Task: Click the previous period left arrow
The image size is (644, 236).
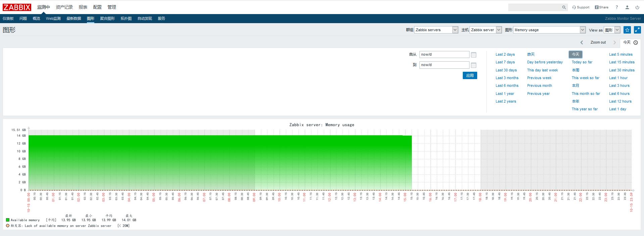Action: [x=582, y=43]
